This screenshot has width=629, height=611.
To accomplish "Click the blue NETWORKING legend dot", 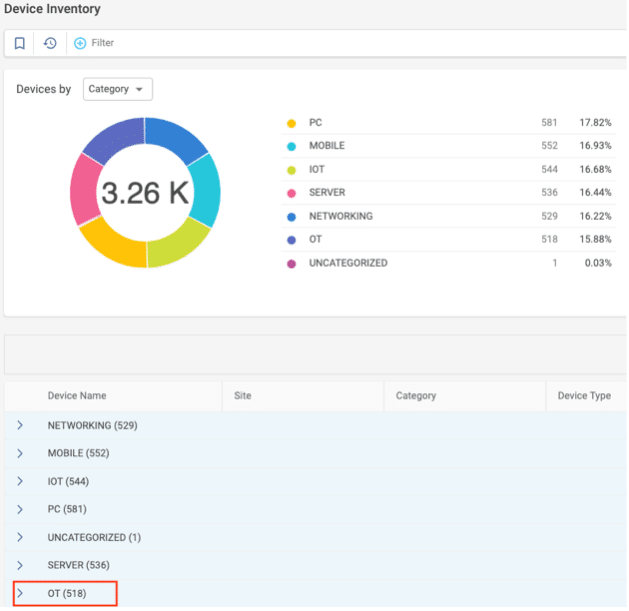I will click(292, 217).
